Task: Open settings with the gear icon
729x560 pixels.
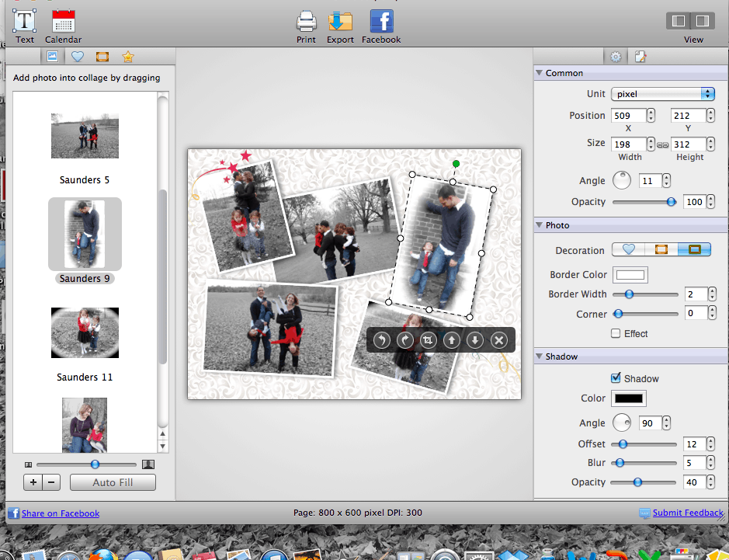Action: point(616,56)
